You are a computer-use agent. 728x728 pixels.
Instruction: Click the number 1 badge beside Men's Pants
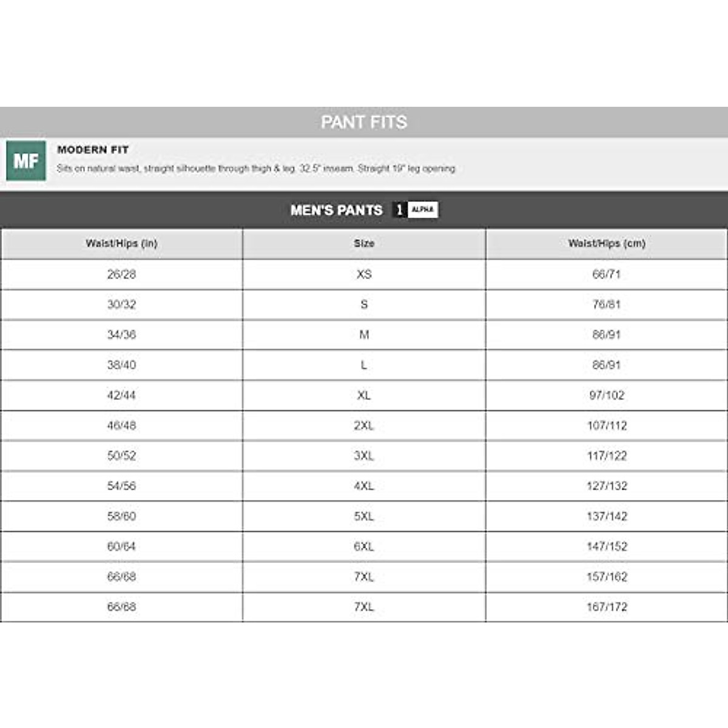pos(399,210)
